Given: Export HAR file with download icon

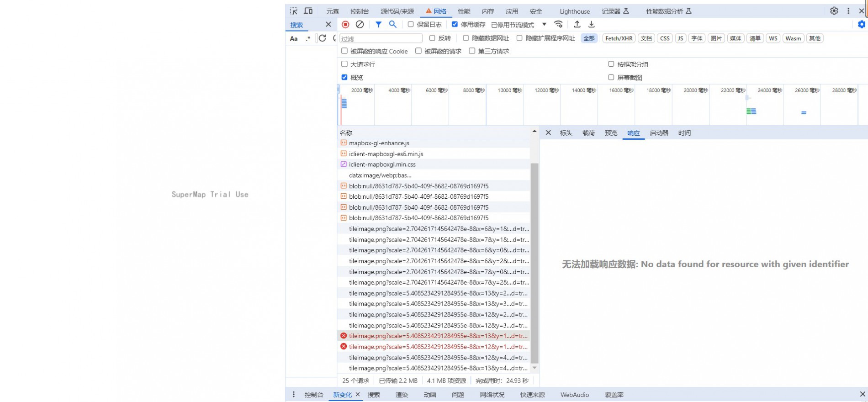Looking at the screenshot, I should click(592, 25).
